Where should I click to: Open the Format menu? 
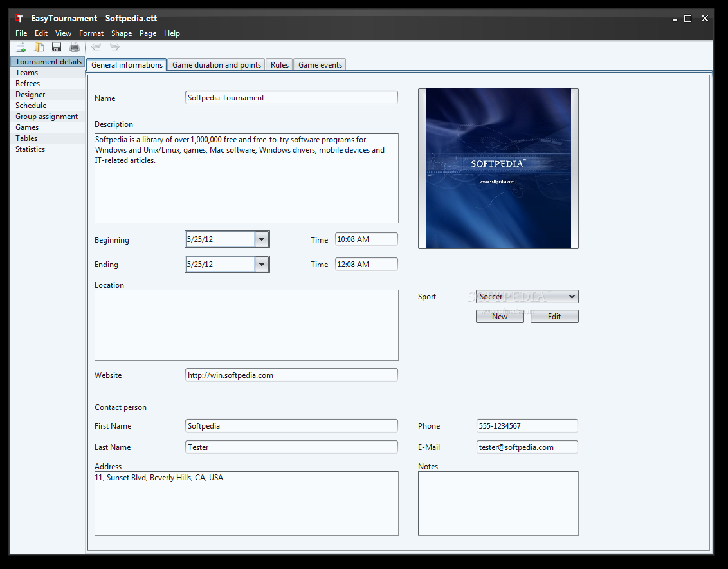[91, 33]
